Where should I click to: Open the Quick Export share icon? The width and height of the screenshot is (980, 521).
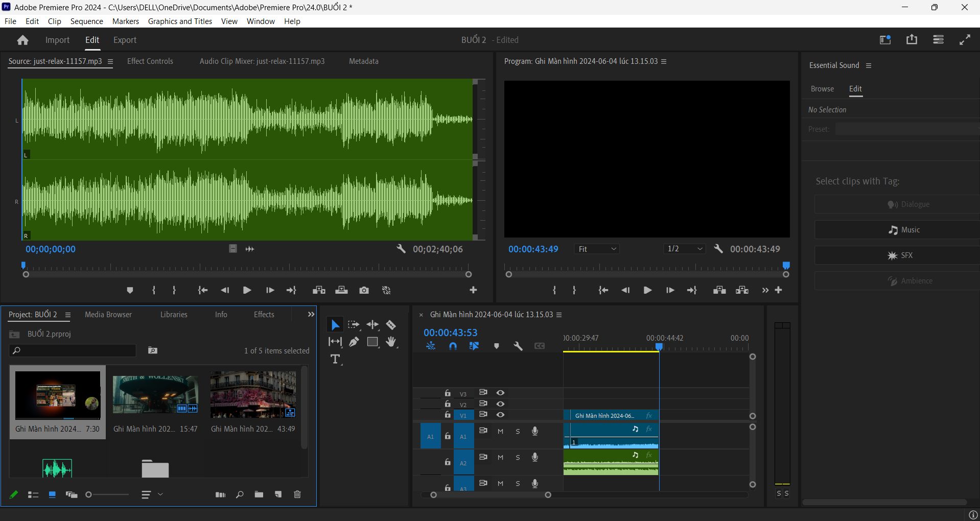click(912, 39)
